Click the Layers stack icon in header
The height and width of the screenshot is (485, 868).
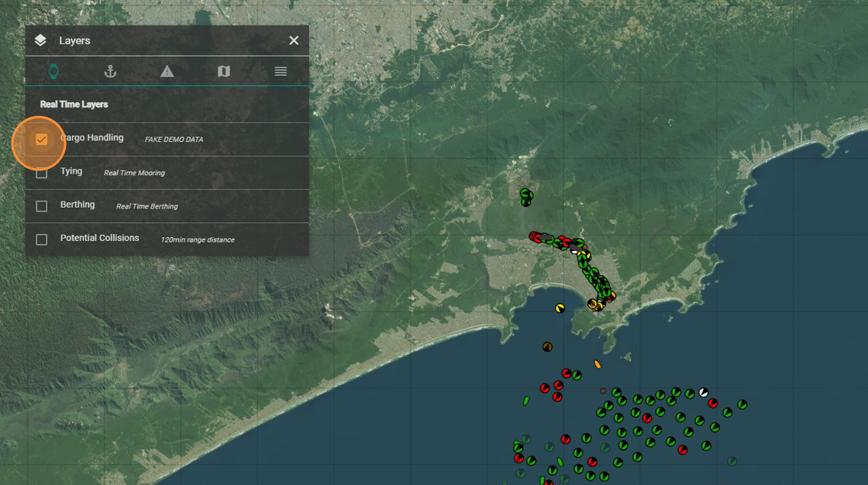pos(40,40)
